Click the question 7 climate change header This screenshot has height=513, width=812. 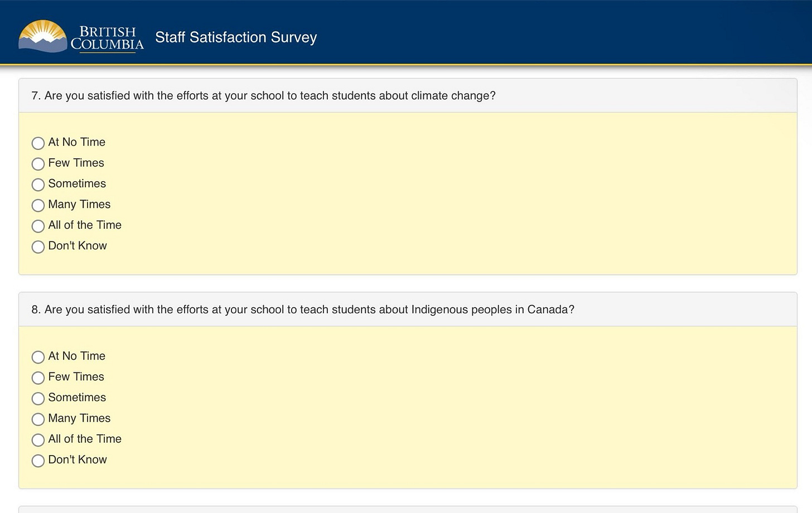(408, 95)
